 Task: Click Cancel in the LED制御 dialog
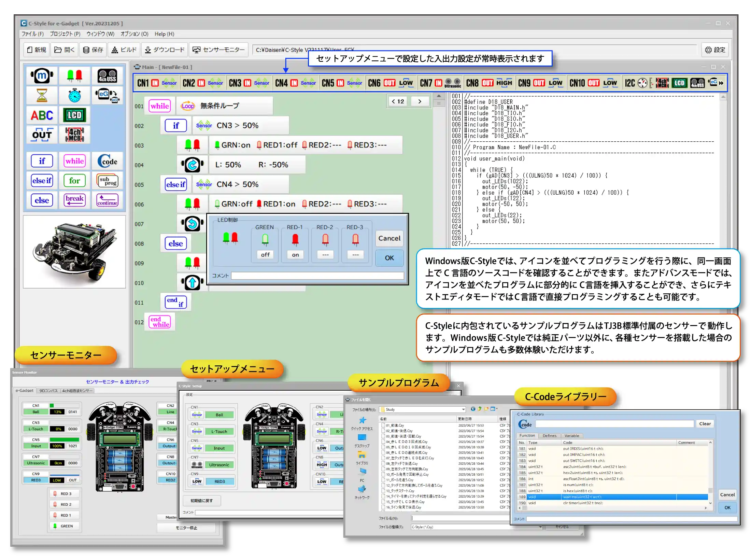pos(389,238)
